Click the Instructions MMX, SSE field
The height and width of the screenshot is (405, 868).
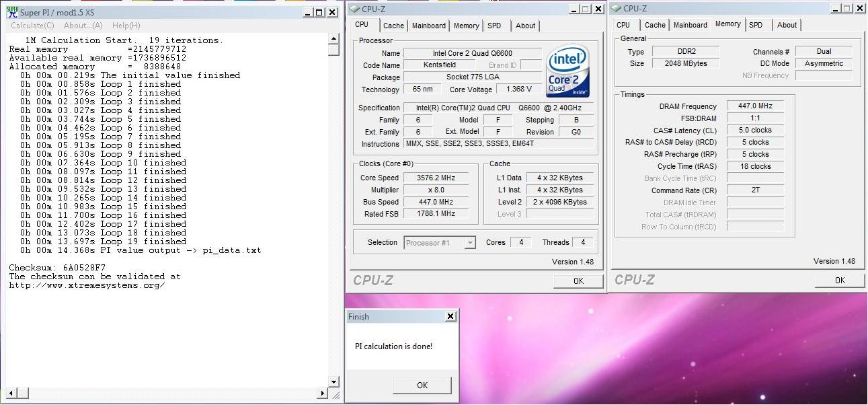[498, 144]
